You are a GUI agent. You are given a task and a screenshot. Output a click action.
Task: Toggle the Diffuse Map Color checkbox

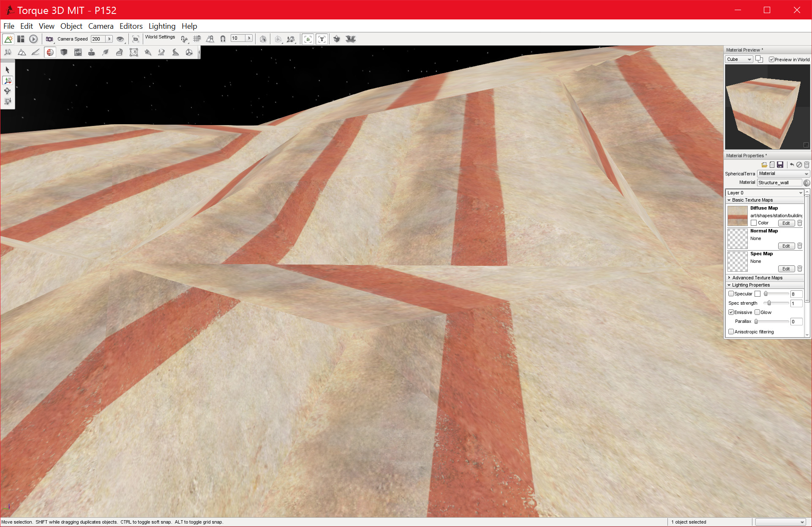coord(754,223)
